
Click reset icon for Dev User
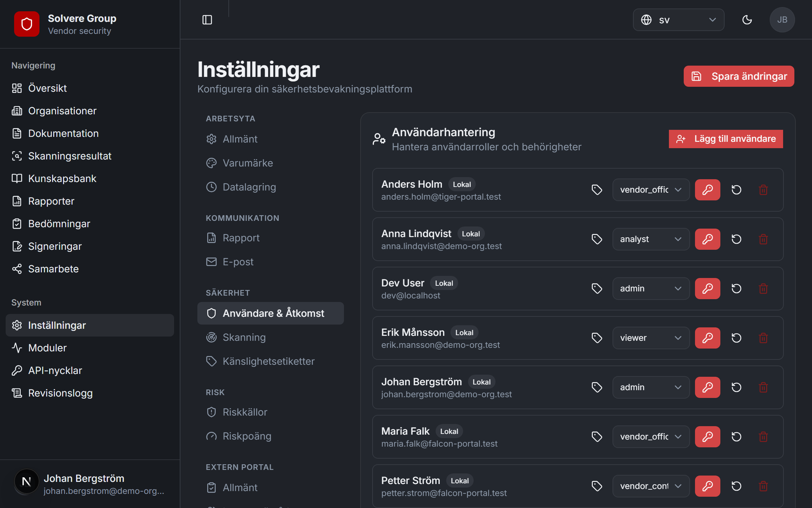click(736, 289)
